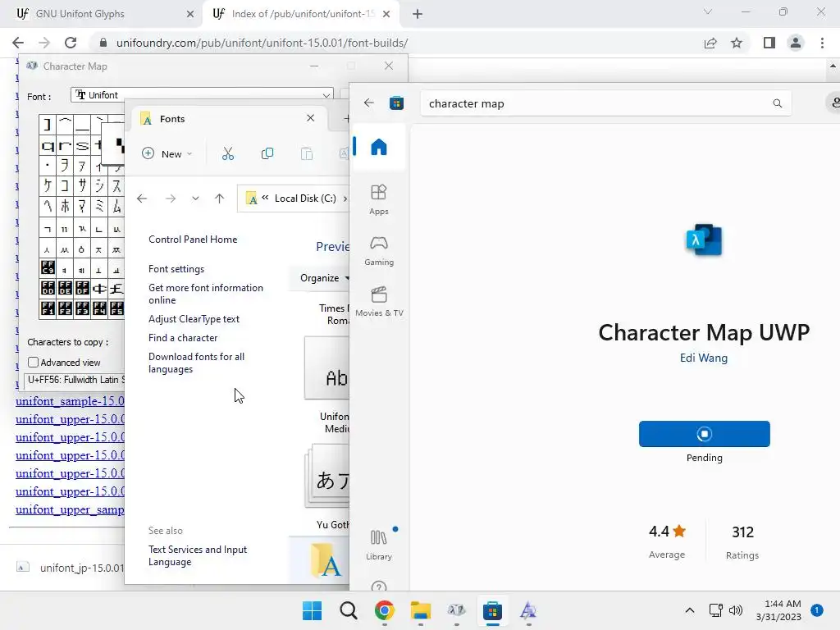Click Find a character link
Screen dimensions: 840x630
(x=183, y=338)
